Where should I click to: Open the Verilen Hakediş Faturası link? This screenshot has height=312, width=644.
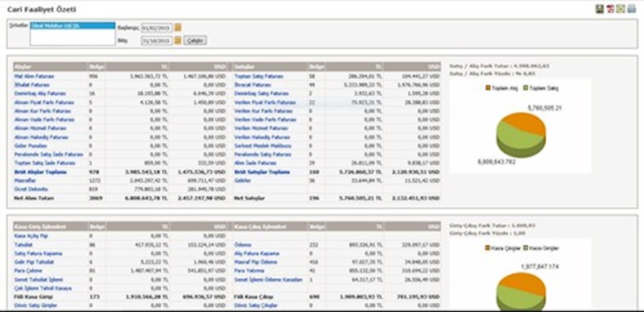[x=262, y=137]
